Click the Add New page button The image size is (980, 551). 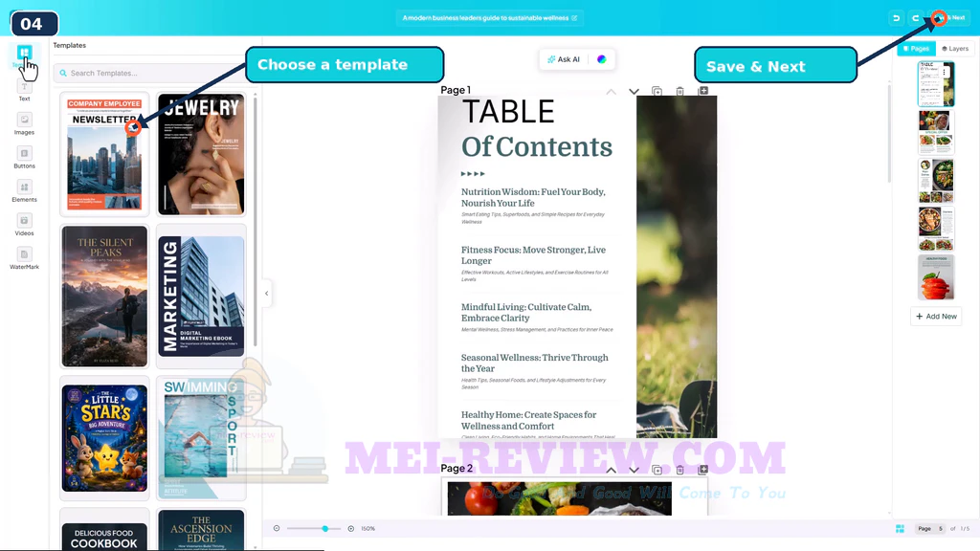coord(936,316)
